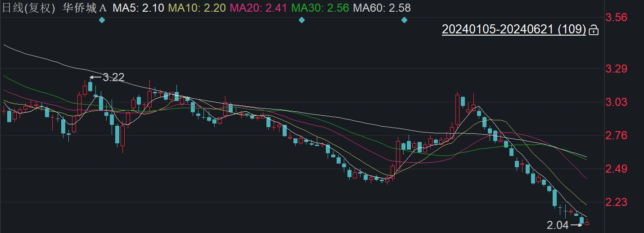Click the 3.22 high price annotation
Image resolution: width=644 pixels, height=233 pixels.
point(113,77)
